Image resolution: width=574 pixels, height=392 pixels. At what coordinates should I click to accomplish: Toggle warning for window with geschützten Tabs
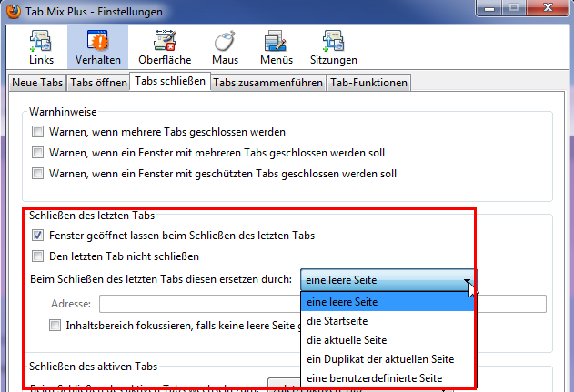pyautogui.click(x=37, y=173)
